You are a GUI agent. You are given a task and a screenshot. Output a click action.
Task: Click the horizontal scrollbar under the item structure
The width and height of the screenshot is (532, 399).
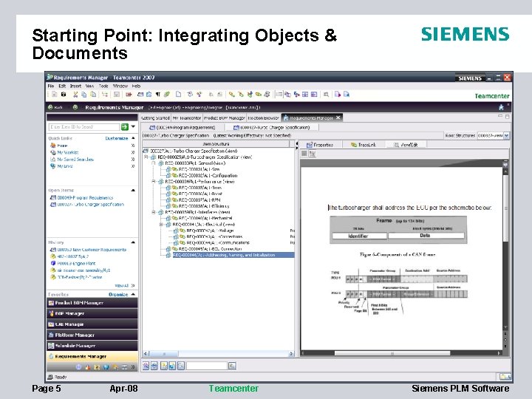[218, 353]
